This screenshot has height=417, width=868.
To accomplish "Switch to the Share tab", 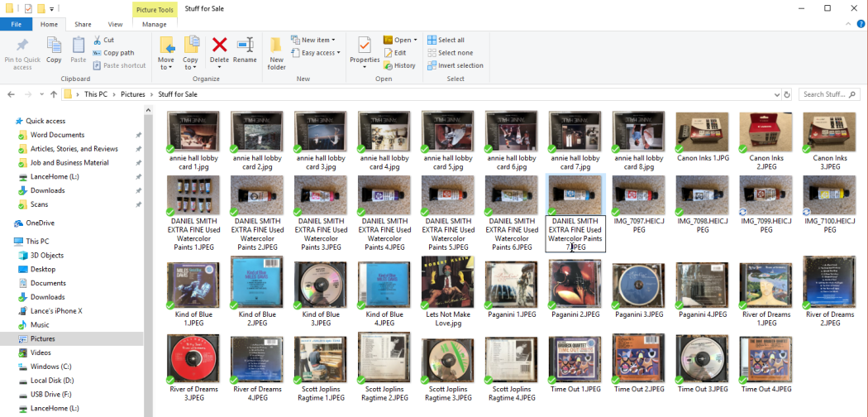I will [x=83, y=24].
